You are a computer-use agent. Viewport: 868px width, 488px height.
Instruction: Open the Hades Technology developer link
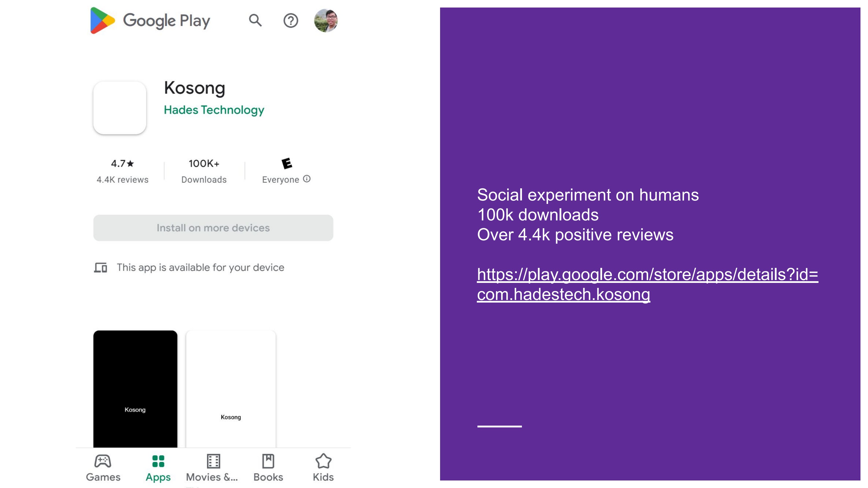(x=214, y=110)
